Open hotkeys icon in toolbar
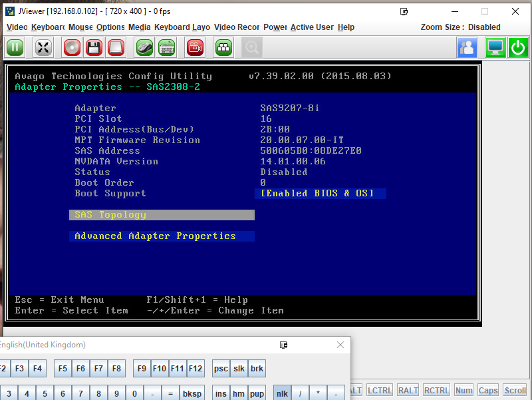 click(x=223, y=47)
